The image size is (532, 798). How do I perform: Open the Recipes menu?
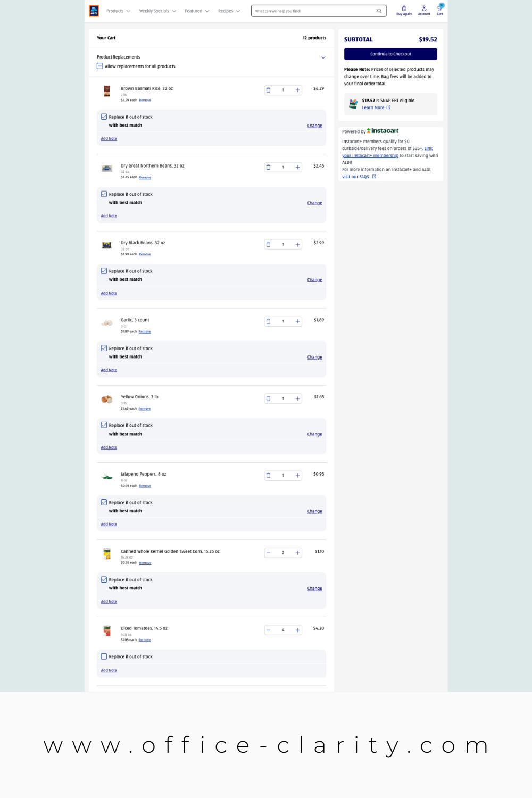pos(229,11)
